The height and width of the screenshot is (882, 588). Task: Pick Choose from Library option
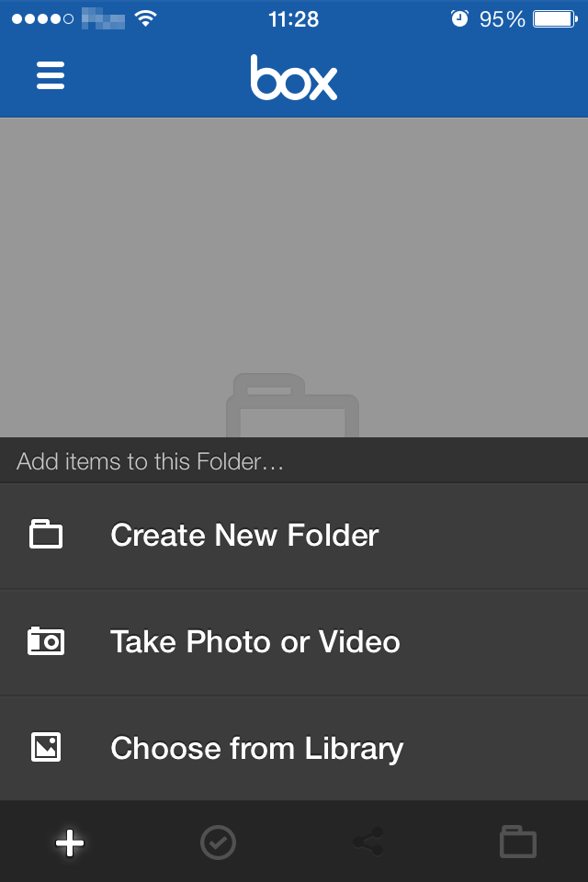pos(294,749)
